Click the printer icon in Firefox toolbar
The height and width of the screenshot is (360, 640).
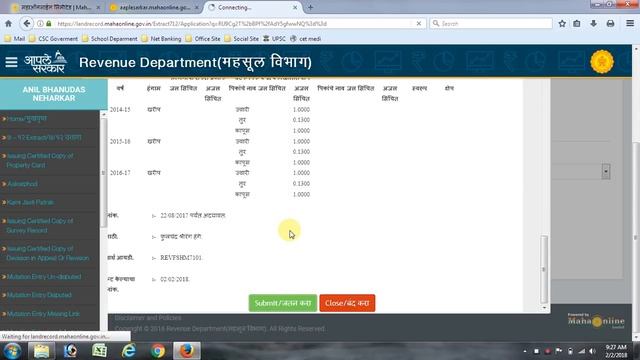click(610, 24)
